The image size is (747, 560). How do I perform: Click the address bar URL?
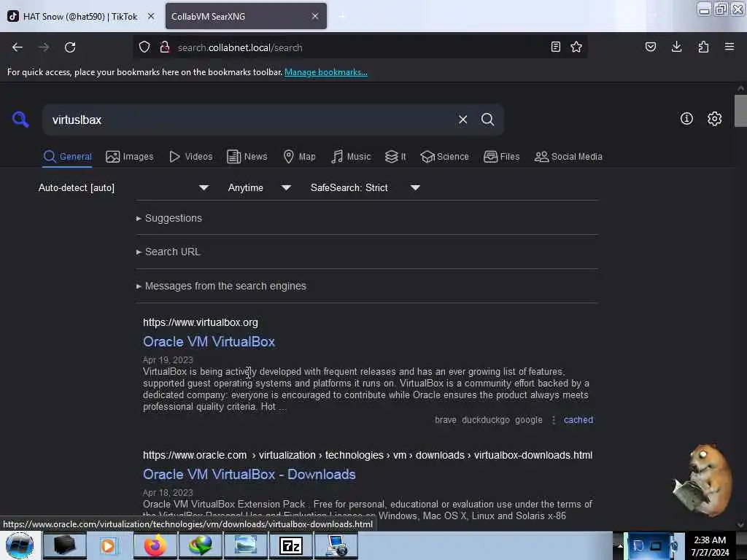coord(239,47)
